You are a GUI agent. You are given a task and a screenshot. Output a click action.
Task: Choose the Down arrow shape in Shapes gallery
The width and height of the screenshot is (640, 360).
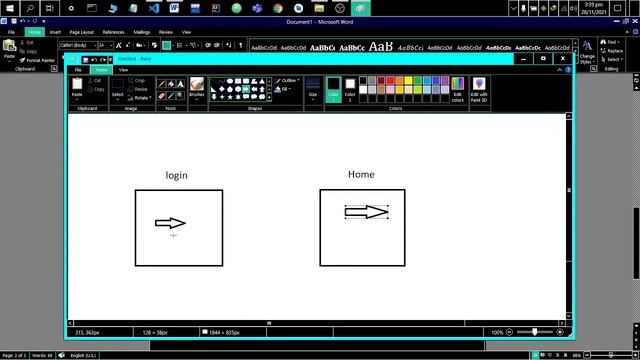(x=213, y=97)
